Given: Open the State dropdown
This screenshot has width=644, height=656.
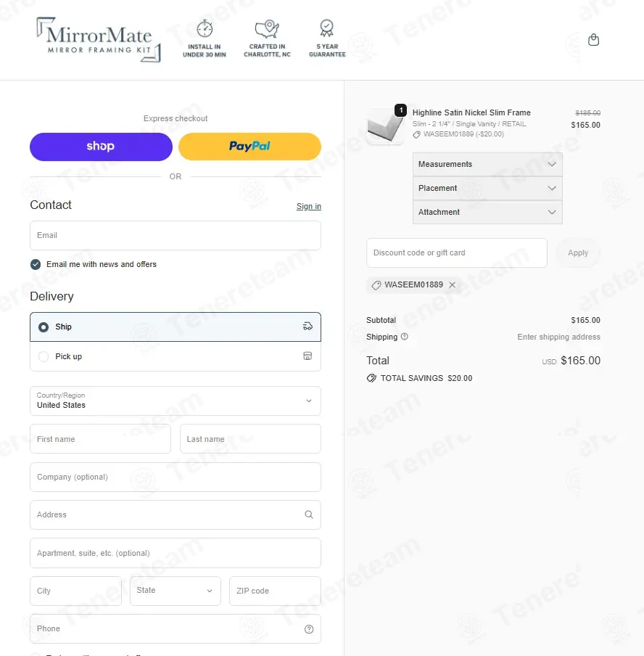Looking at the screenshot, I should point(175,591).
